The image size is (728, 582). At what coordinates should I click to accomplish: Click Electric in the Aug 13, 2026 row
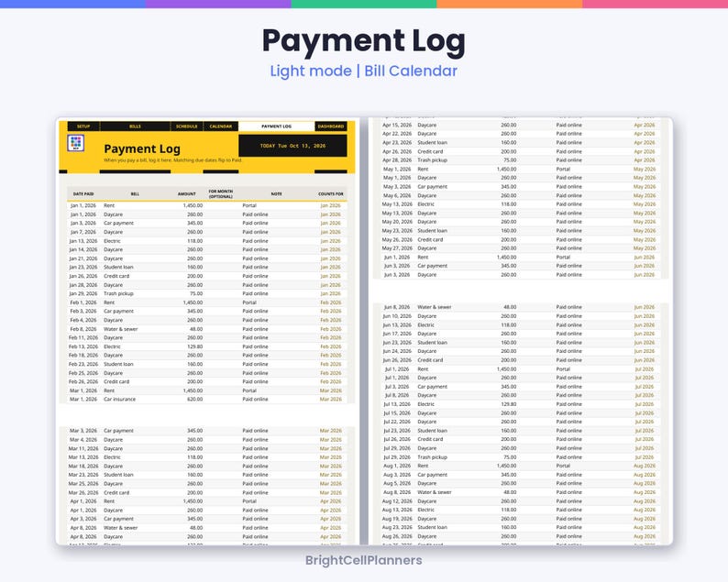tap(425, 511)
